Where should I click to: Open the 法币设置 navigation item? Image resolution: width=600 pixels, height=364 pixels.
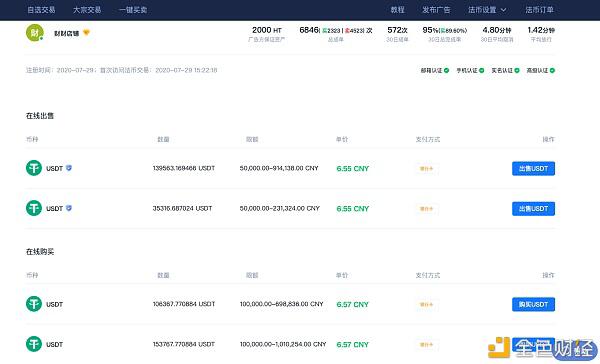click(x=482, y=10)
